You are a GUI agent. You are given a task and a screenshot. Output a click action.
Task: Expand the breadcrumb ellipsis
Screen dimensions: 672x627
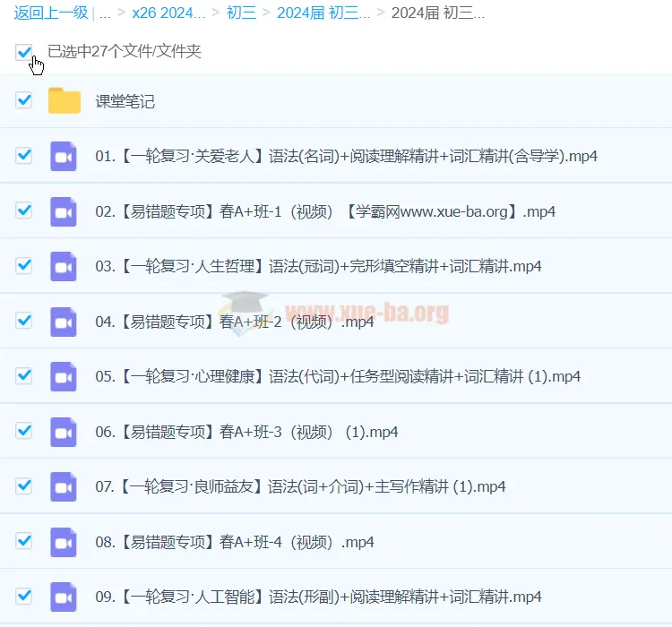[x=106, y=13]
